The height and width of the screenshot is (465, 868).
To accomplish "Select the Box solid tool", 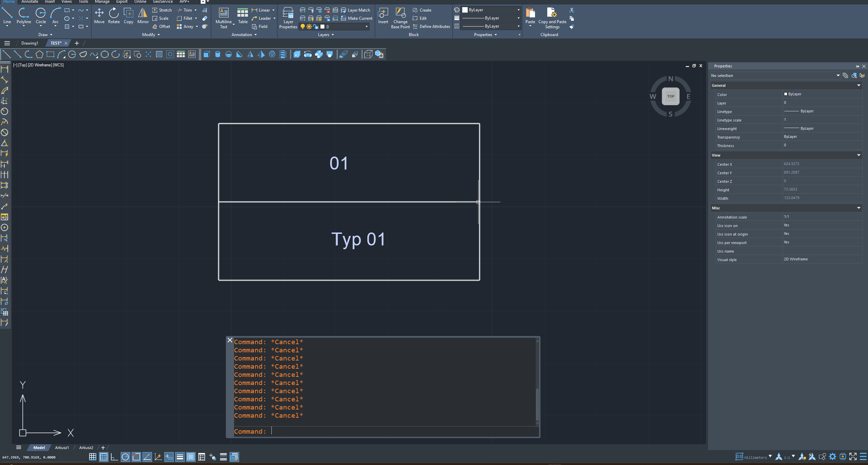I will (207, 54).
